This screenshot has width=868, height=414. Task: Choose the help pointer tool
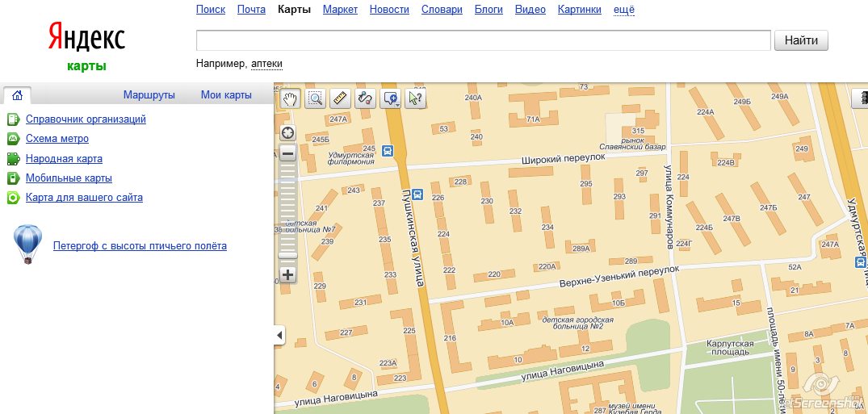[x=415, y=98]
